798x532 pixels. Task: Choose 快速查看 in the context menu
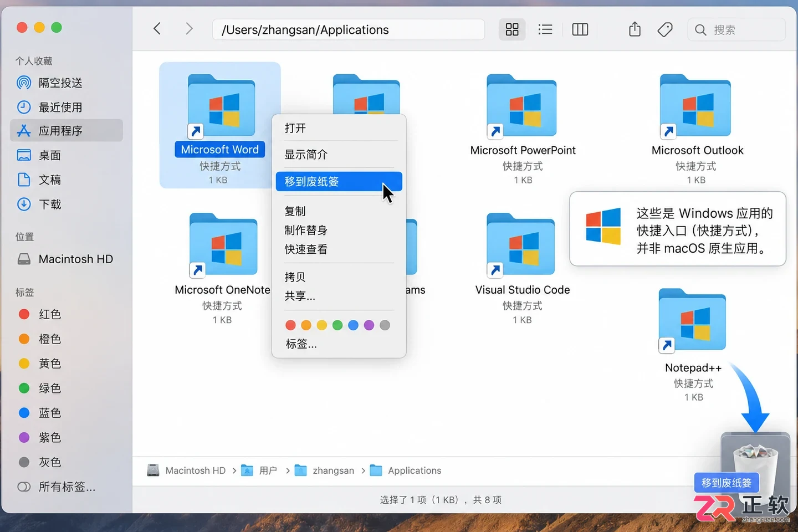tap(339, 249)
